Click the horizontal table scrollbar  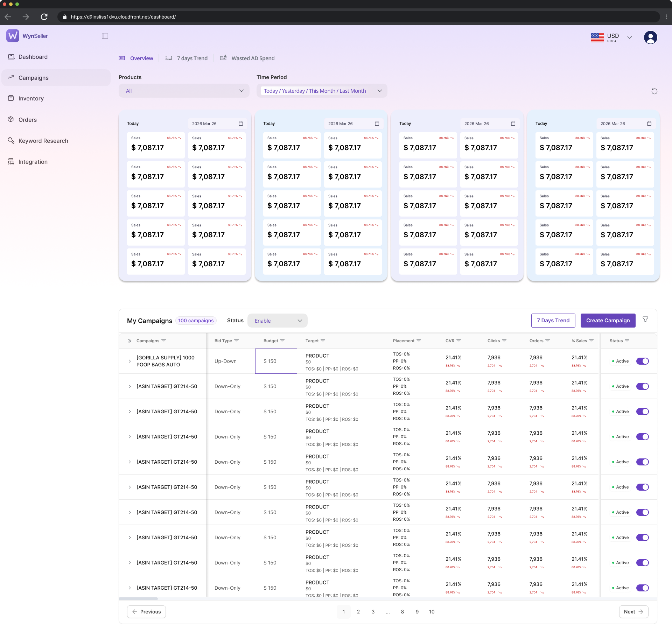pos(138,599)
